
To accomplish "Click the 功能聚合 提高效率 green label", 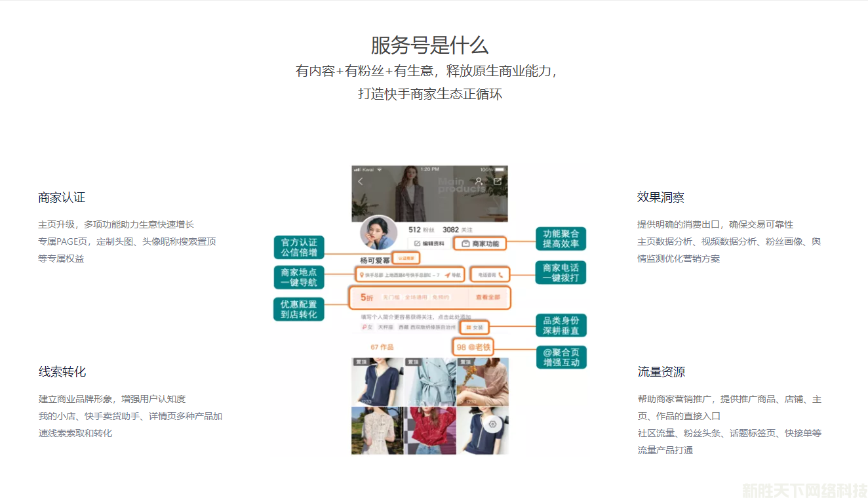I will tap(561, 239).
